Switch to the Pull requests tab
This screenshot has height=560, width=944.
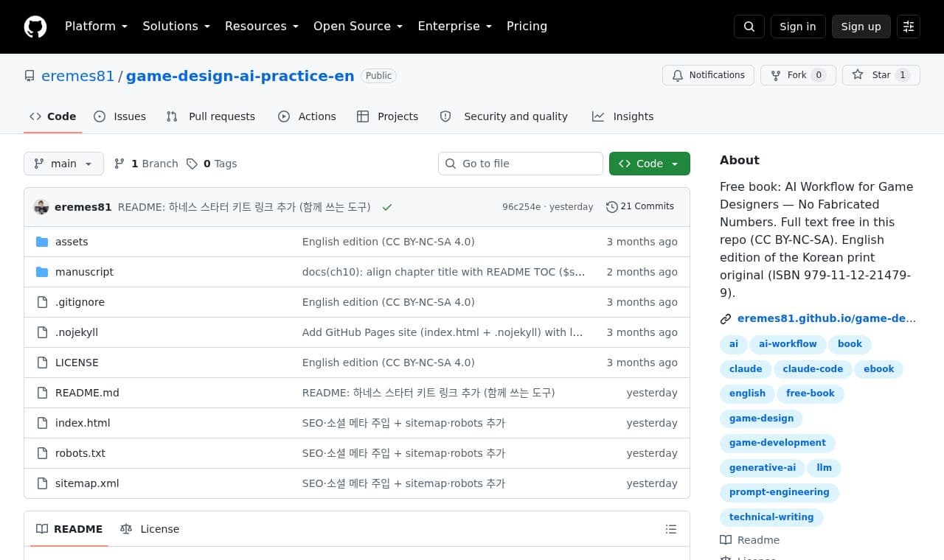tap(211, 116)
